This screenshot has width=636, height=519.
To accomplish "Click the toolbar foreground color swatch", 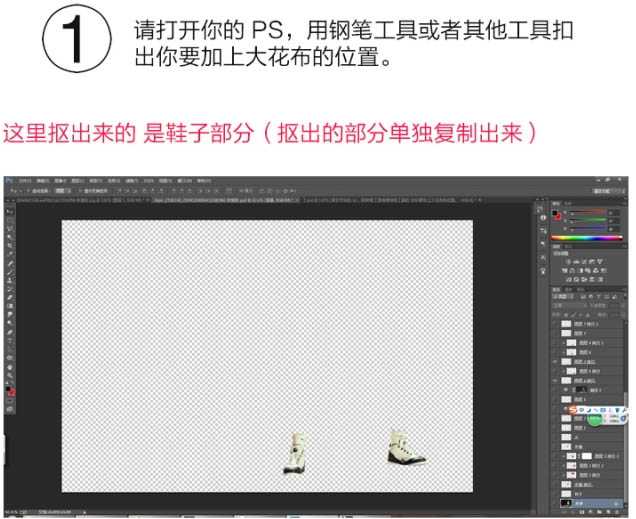I will tap(8, 388).
